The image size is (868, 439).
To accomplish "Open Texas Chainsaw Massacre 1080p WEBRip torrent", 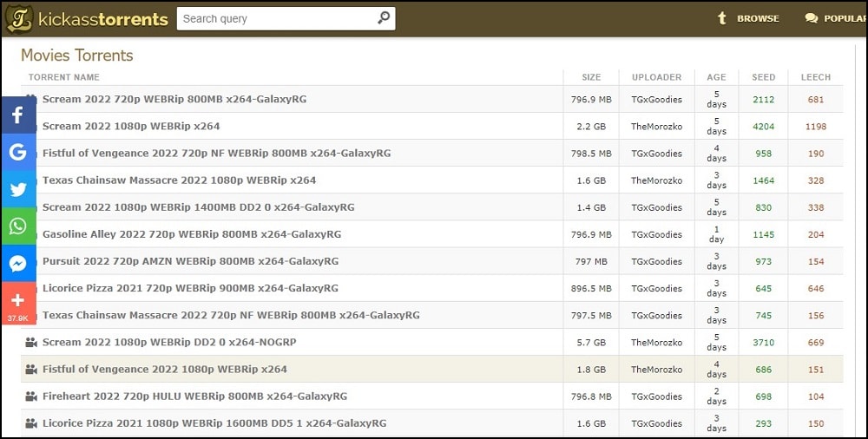I will [x=180, y=180].
